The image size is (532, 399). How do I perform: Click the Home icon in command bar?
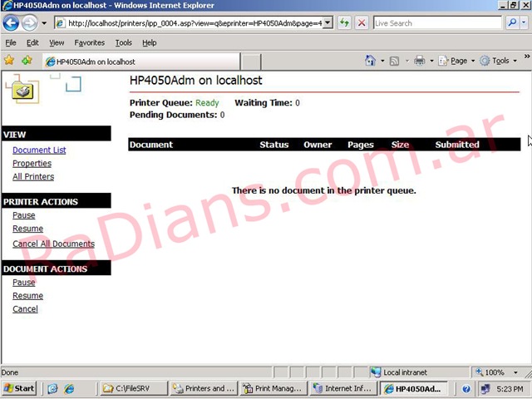coord(371,61)
